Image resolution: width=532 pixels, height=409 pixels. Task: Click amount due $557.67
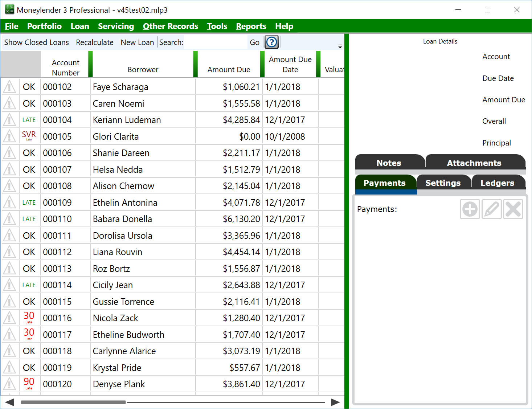pos(245,368)
